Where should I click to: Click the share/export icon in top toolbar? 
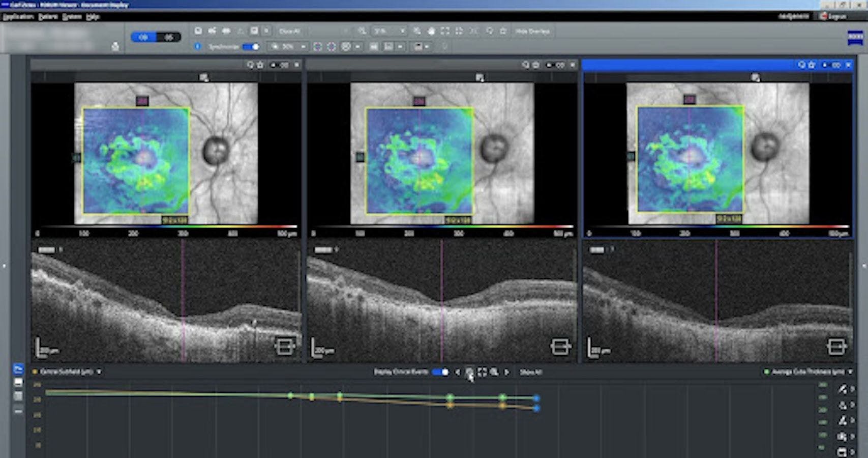[x=212, y=31]
